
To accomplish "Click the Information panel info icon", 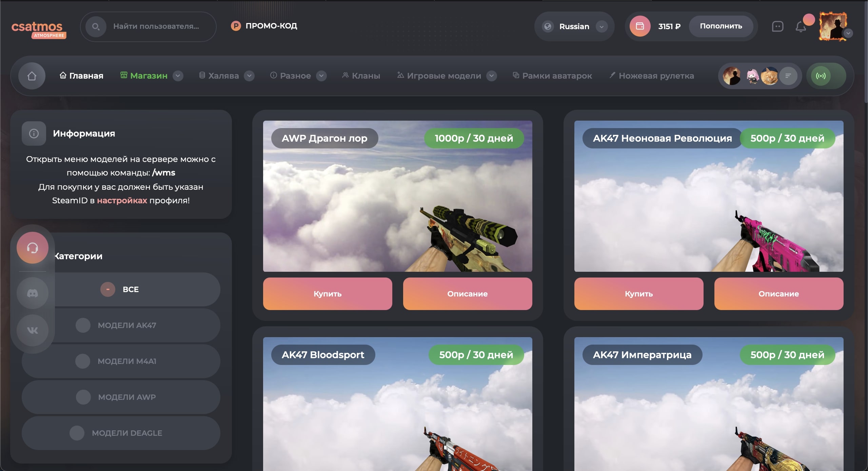I will [34, 134].
